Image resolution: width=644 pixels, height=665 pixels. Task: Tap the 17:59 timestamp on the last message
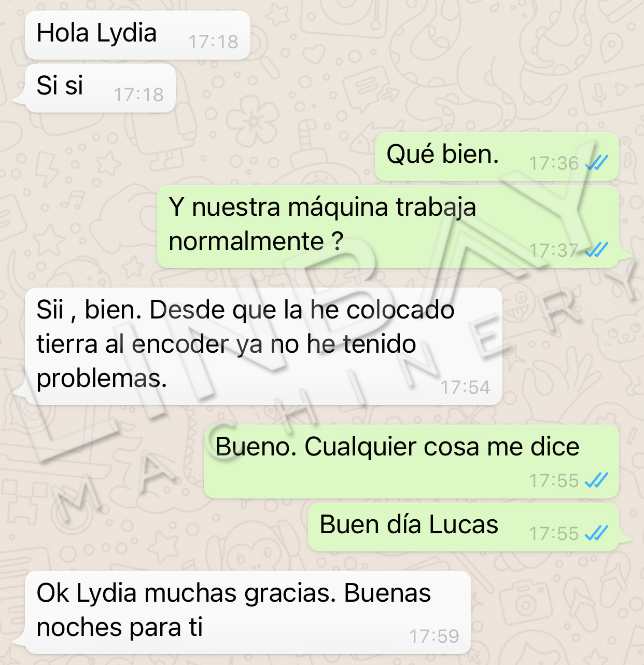(434, 636)
